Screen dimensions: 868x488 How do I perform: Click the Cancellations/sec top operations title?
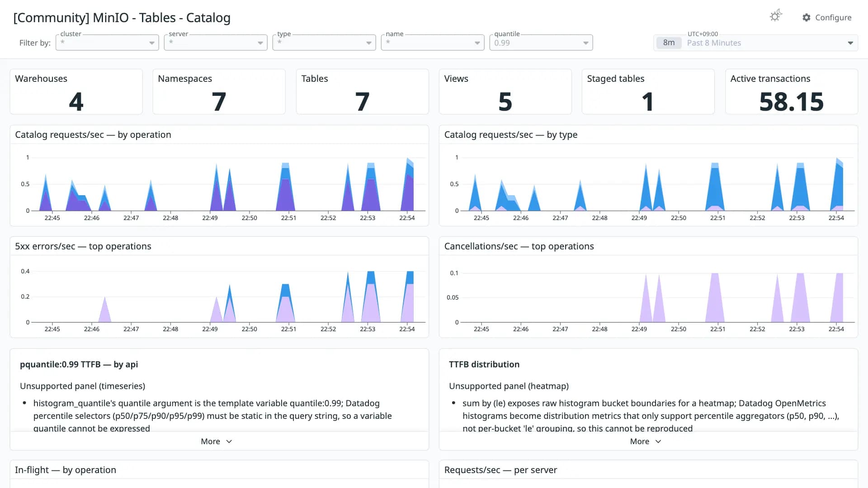[x=519, y=246]
